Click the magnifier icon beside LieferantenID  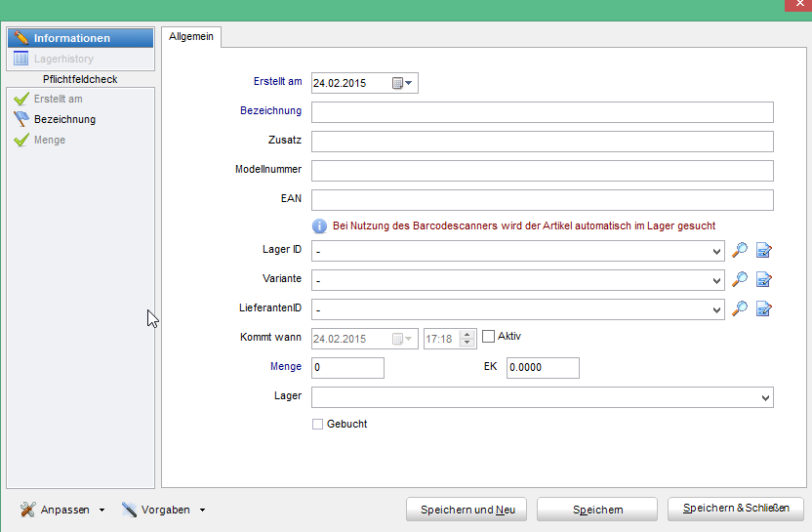pyautogui.click(x=740, y=309)
